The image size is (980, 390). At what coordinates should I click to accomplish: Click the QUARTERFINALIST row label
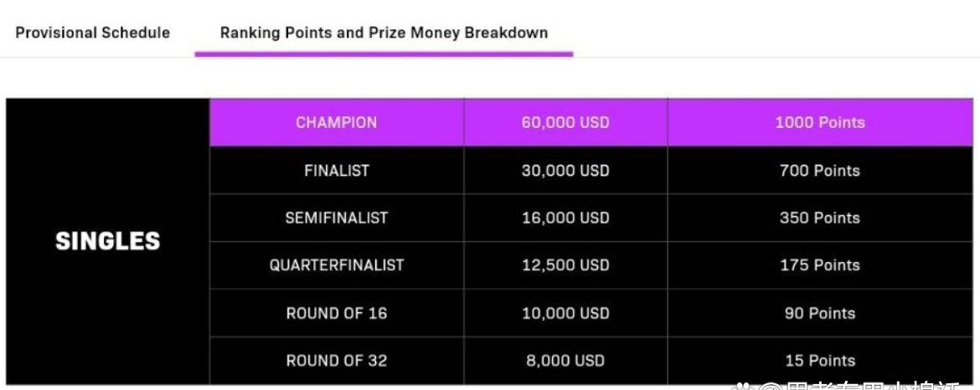[x=336, y=265]
